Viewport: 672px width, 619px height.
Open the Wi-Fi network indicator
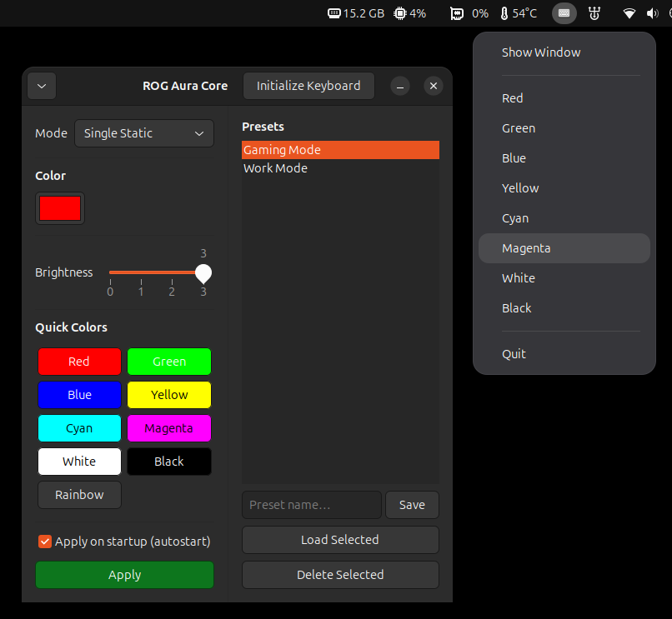(629, 13)
